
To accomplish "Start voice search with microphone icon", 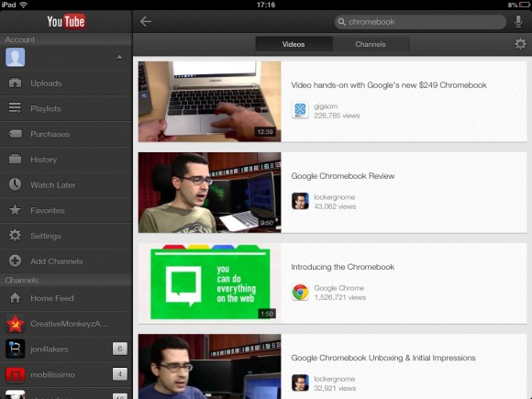I will pyautogui.click(x=517, y=21).
